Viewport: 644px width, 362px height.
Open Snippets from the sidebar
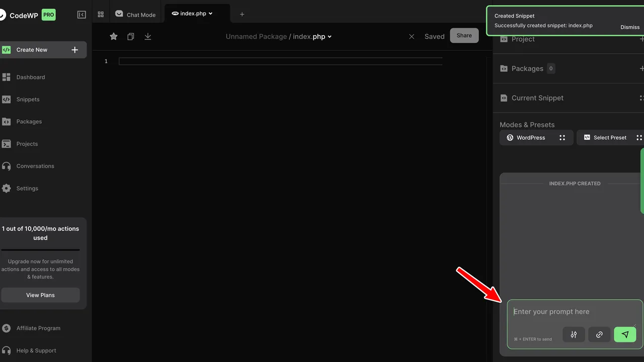[28, 99]
